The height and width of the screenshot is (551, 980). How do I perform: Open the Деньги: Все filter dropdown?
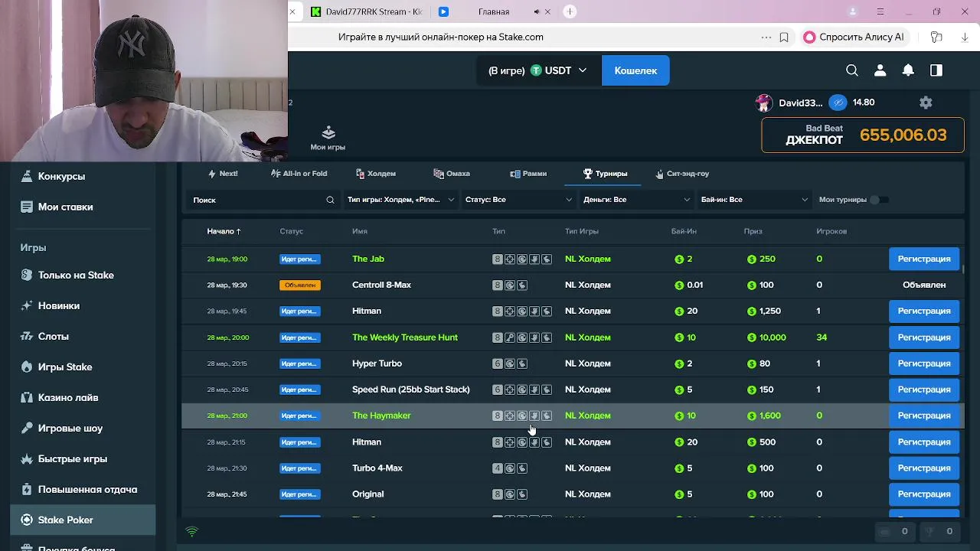636,200
